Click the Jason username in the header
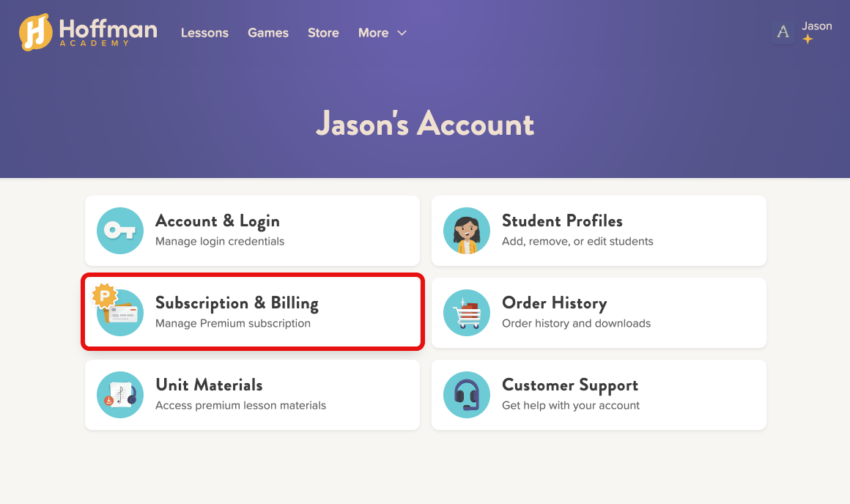The height and width of the screenshot is (504, 850). coord(817,26)
